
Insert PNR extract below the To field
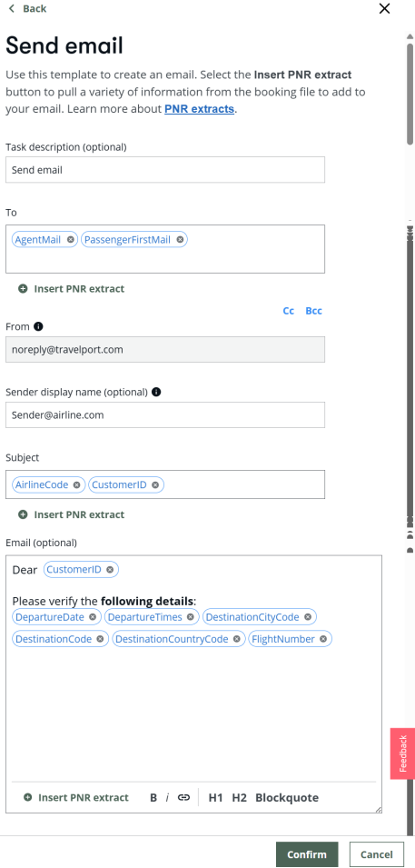(72, 288)
